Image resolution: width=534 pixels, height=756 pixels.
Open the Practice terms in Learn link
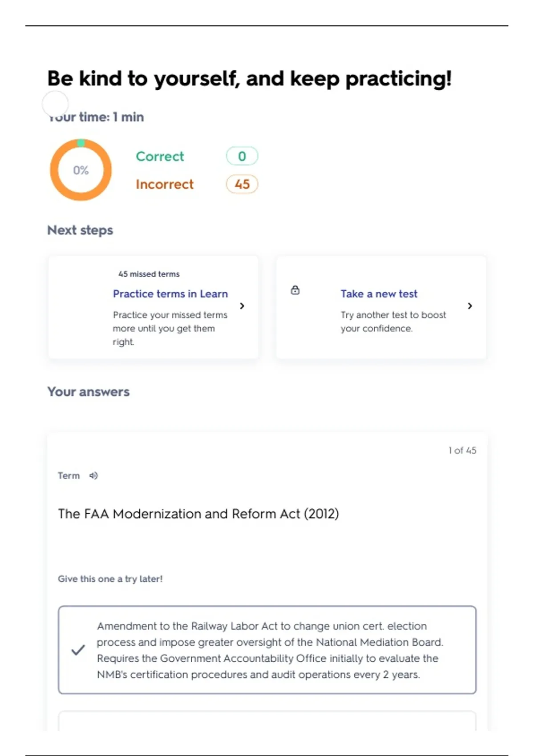point(170,294)
